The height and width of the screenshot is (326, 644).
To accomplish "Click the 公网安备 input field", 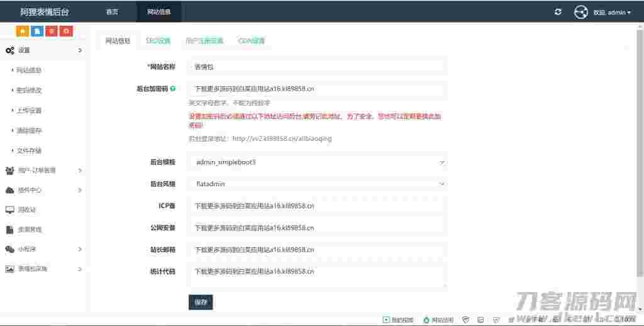I will tap(317, 228).
